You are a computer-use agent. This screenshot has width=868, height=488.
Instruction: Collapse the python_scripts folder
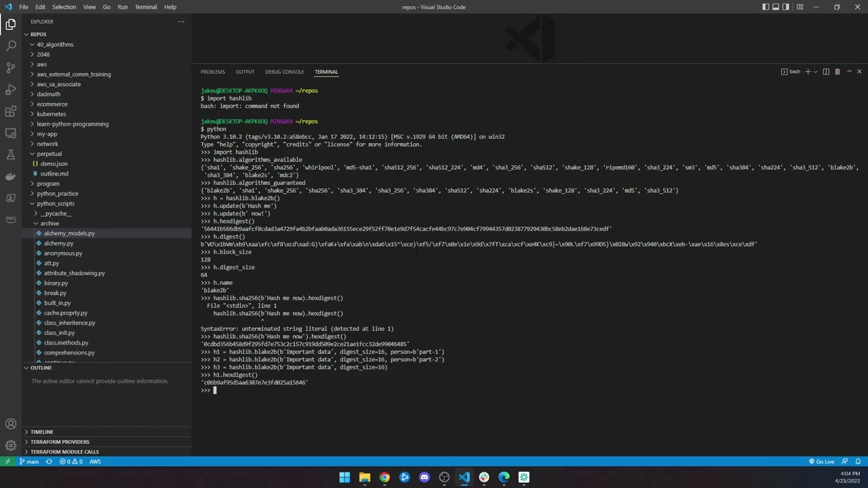point(56,203)
